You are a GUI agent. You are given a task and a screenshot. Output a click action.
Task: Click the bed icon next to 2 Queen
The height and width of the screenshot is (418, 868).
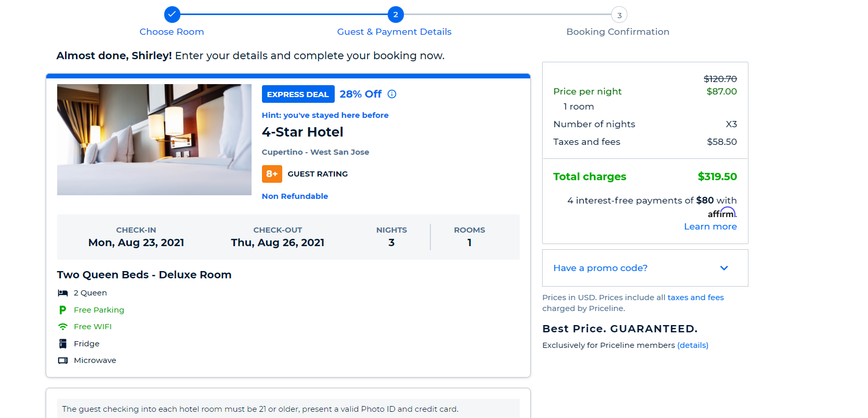pos(63,293)
